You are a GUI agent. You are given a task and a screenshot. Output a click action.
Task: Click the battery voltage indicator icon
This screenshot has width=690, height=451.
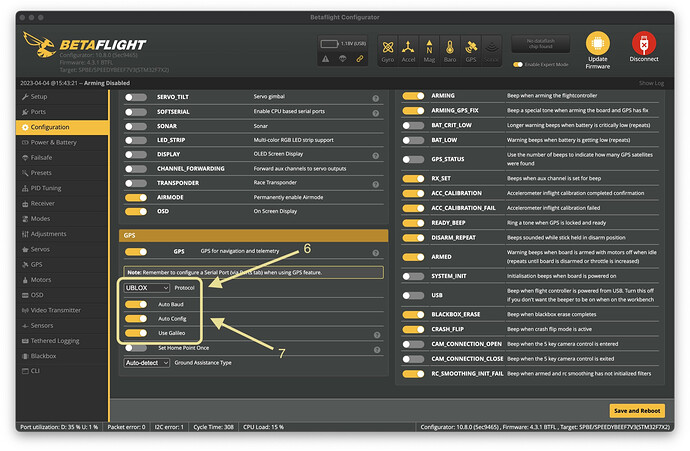point(329,44)
